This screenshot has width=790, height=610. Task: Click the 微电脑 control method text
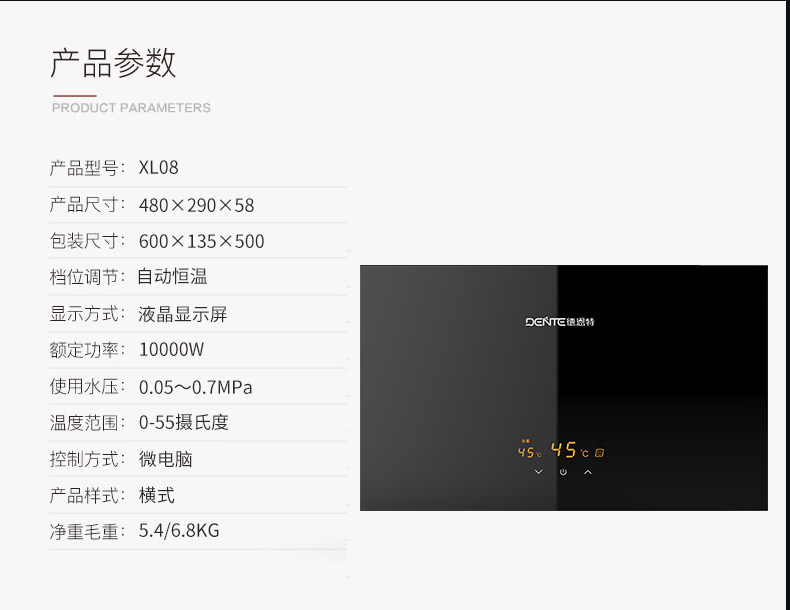tap(166, 459)
